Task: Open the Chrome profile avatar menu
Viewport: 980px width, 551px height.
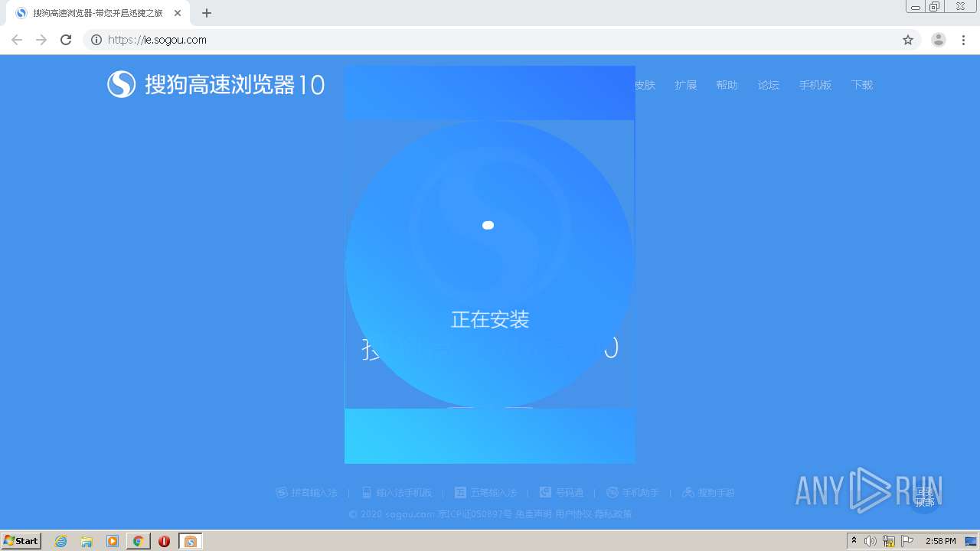Action: [939, 40]
